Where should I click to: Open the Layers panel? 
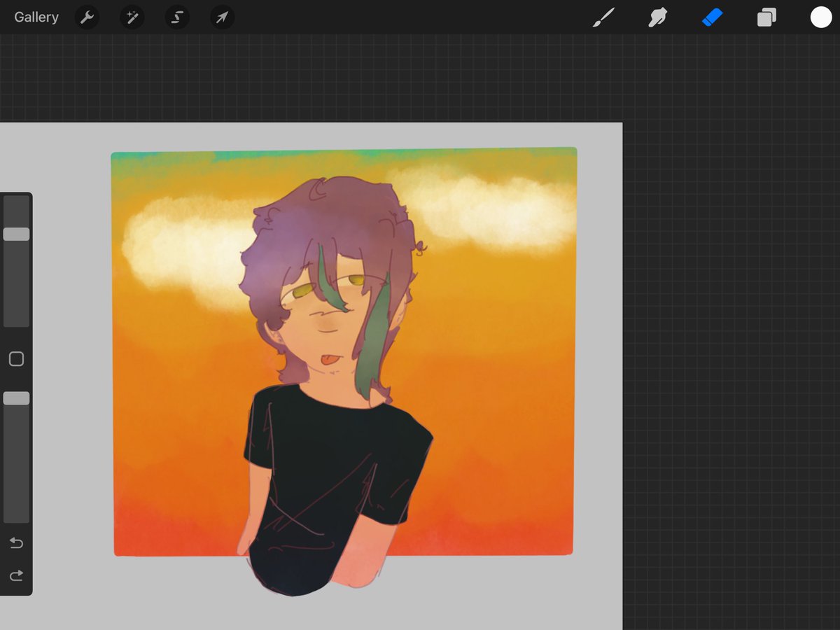point(766,17)
